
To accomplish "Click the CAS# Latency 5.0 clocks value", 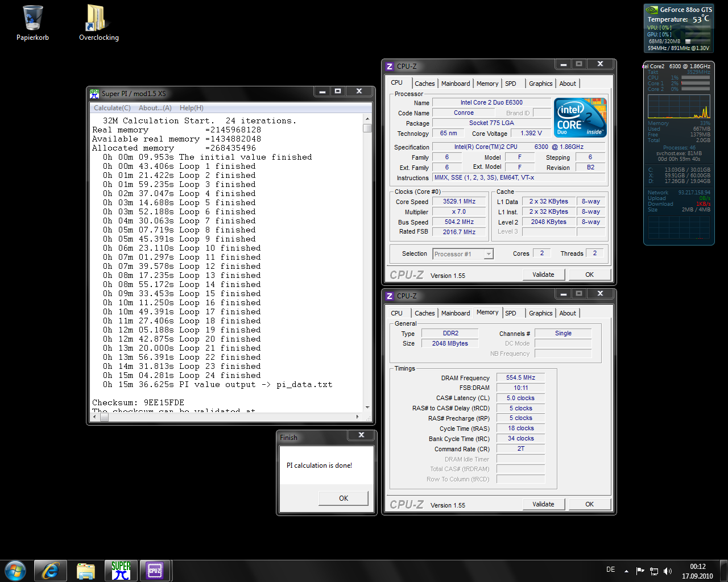I will click(x=520, y=398).
